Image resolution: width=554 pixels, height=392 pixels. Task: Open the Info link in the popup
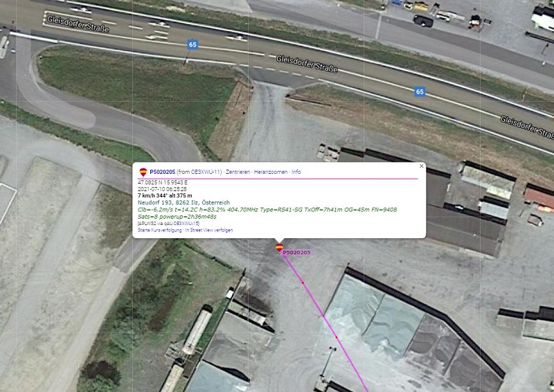296,172
